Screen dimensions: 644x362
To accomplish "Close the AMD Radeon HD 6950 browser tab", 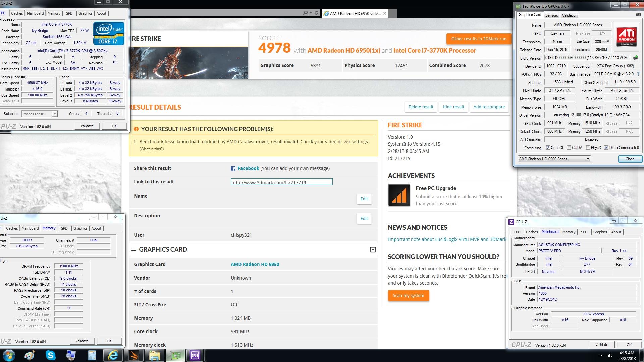I will 385,13.
